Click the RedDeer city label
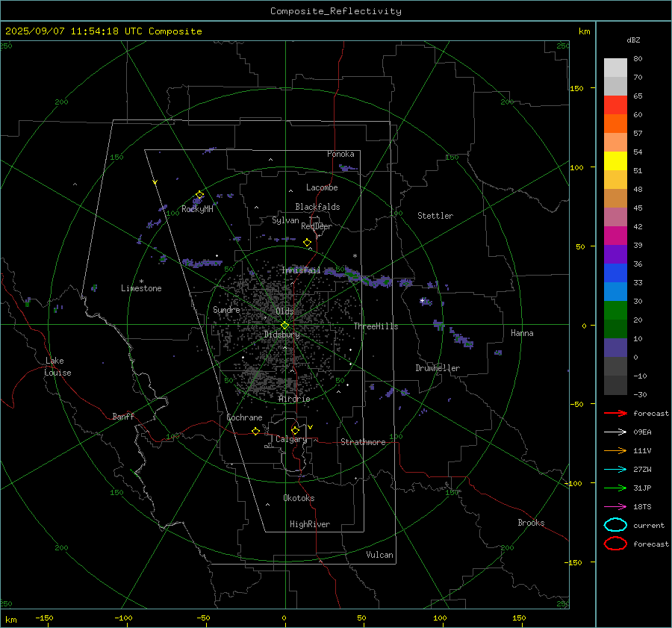Screen dimensions: 672x628 coord(317,226)
